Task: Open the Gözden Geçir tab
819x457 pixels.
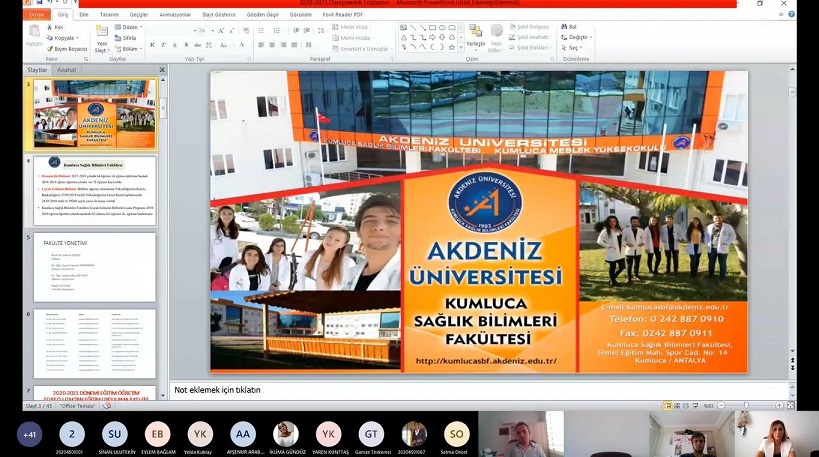Action: 262,15
